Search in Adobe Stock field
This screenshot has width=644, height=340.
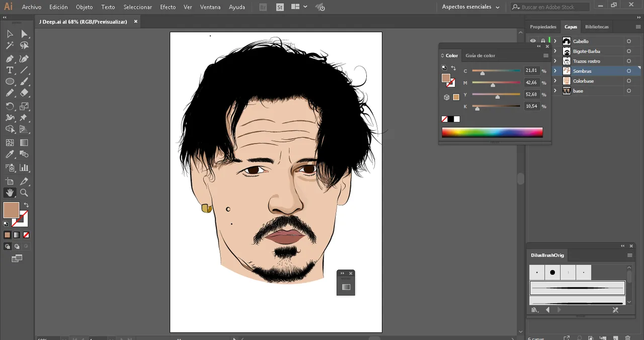click(x=550, y=7)
